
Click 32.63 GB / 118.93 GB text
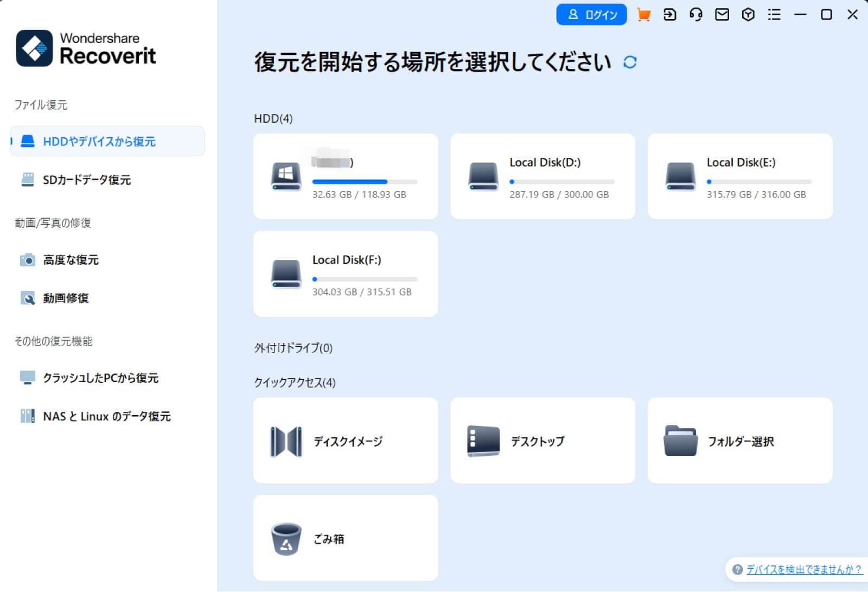coord(359,194)
